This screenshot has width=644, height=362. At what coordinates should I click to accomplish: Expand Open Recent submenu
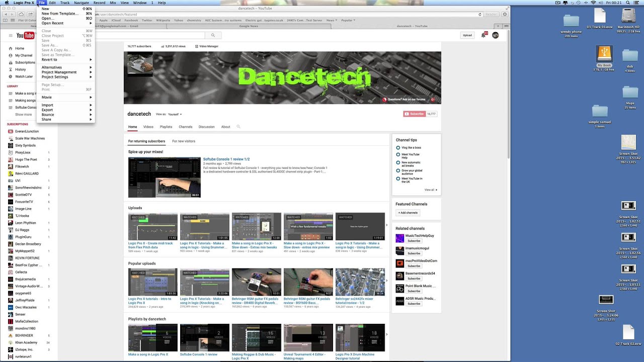coord(66,23)
